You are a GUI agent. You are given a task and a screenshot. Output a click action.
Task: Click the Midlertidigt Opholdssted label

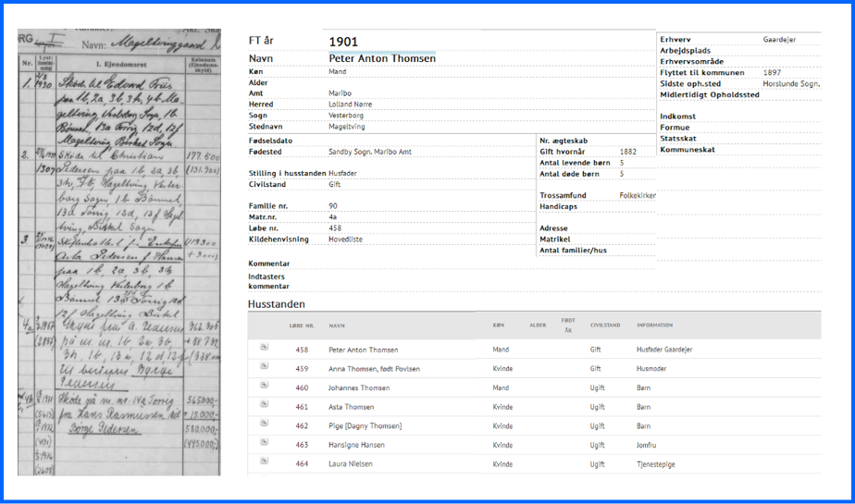(710, 95)
